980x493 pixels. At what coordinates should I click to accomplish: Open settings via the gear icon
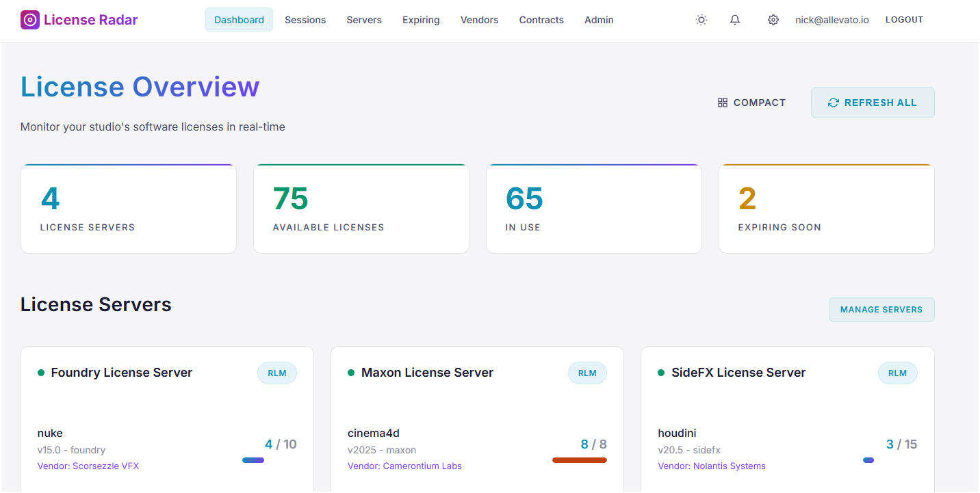(773, 20)
